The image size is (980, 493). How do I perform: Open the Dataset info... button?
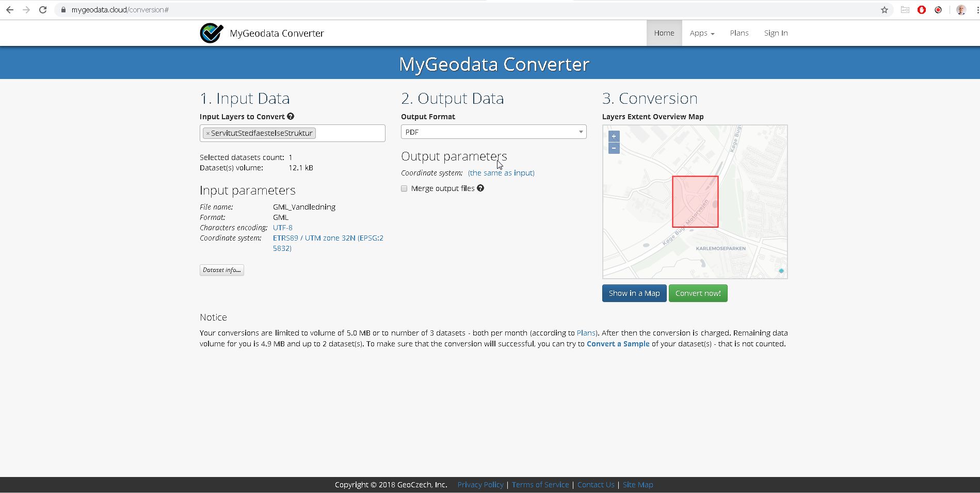pyautogui.click(x=221, y=270)
